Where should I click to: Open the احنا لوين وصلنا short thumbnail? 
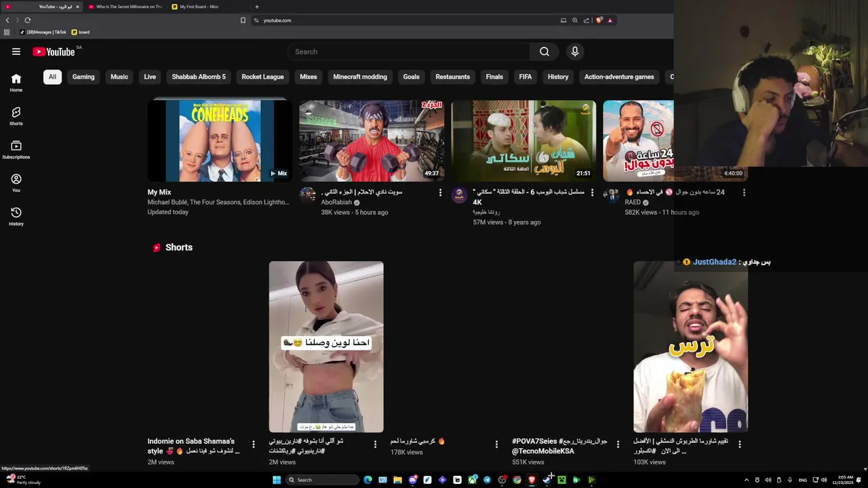point(326,347)
